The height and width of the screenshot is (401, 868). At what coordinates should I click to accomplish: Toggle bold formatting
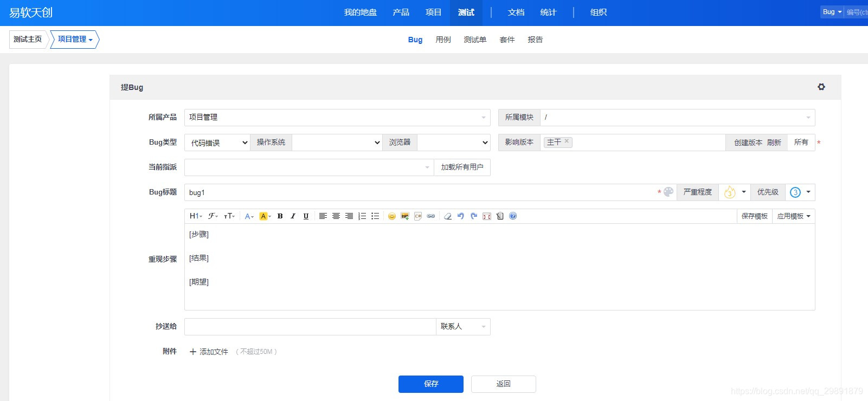click(280, 216)
